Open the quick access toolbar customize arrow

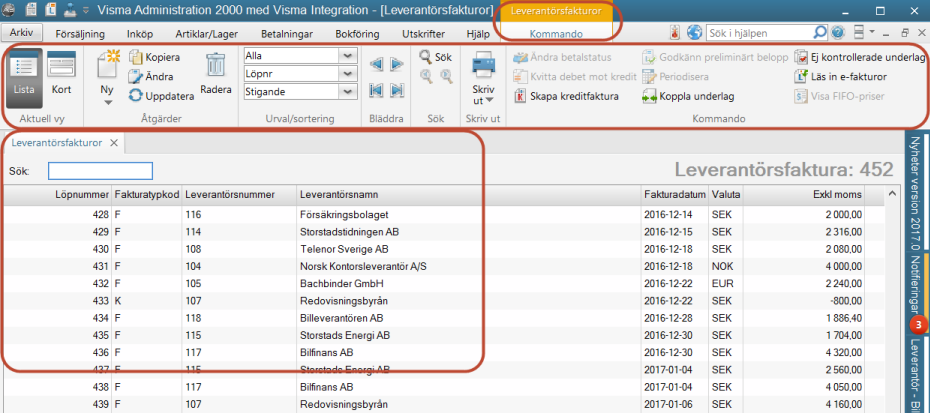86,10
